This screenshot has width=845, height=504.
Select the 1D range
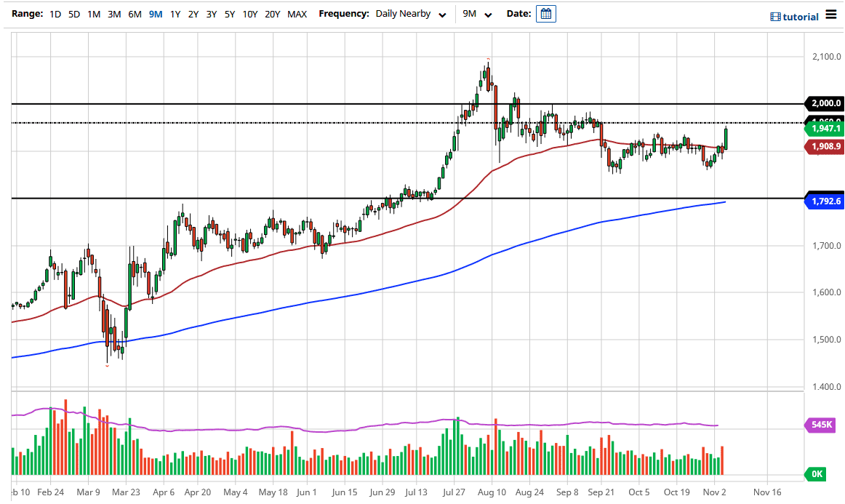[x=55, y=14]
